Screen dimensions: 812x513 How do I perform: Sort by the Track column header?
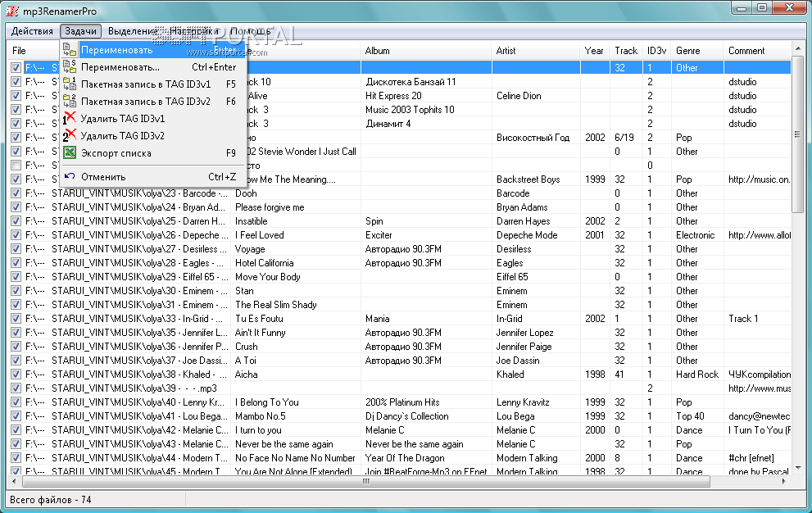tap(626, 51)
